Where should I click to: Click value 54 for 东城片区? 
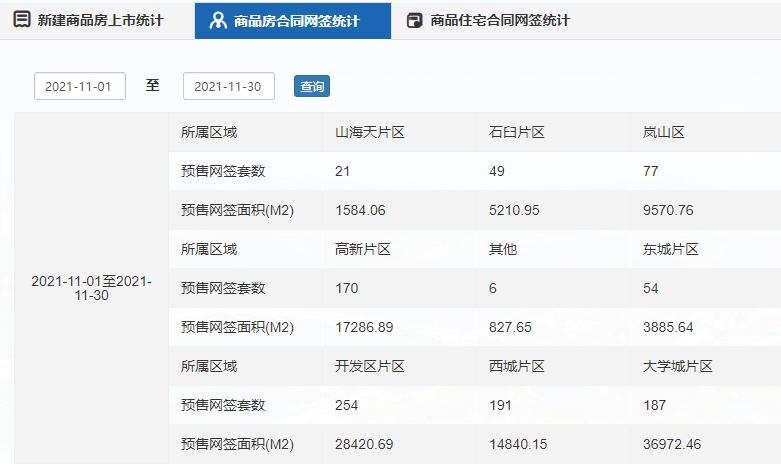pyautogui.click(x=651, y=288)
